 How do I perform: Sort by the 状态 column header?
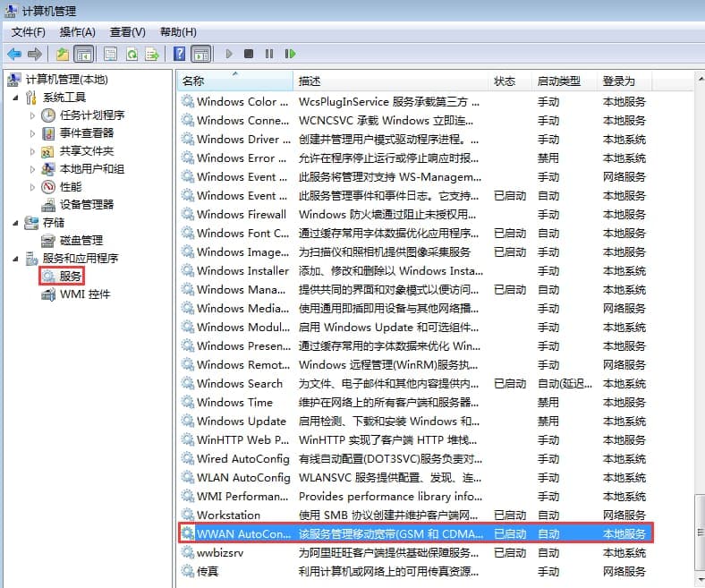coord(510,81)
